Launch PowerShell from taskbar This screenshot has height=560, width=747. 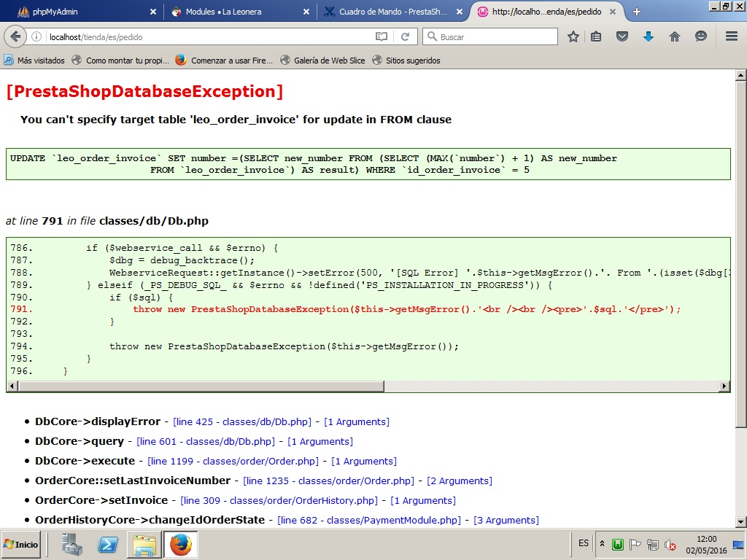coord(108,544)
